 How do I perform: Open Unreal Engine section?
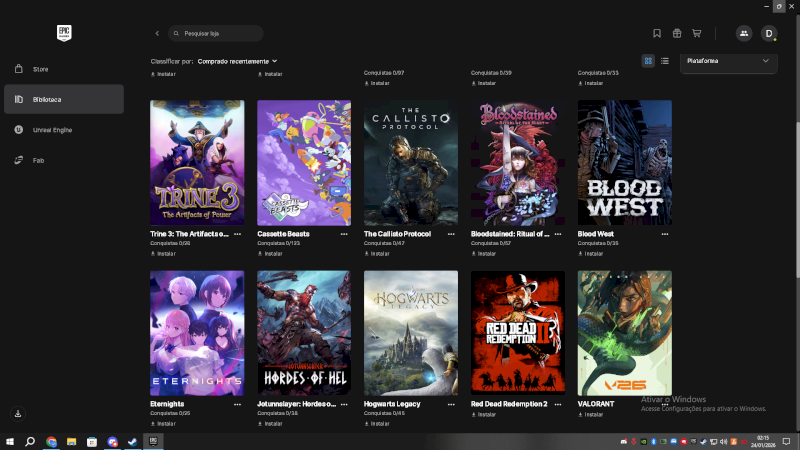(x=64, y=130)
